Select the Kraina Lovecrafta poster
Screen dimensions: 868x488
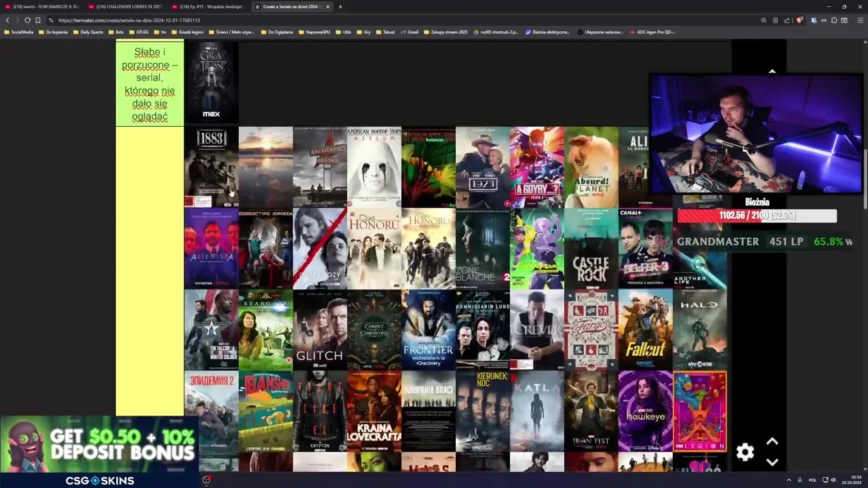(x=374, y=411)
